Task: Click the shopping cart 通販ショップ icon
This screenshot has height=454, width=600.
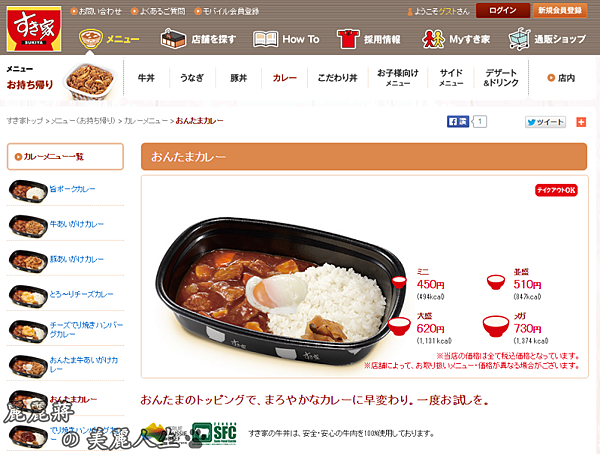Action: [x=519, y=39]
